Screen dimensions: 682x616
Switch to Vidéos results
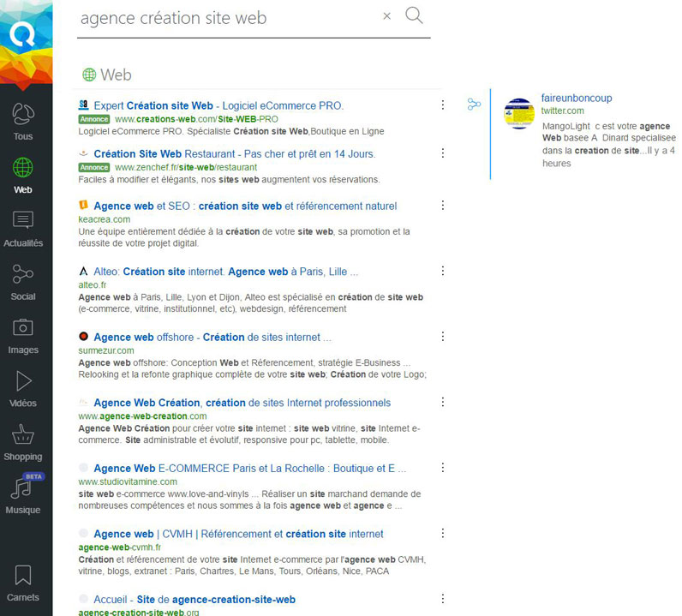pos(23,389)
